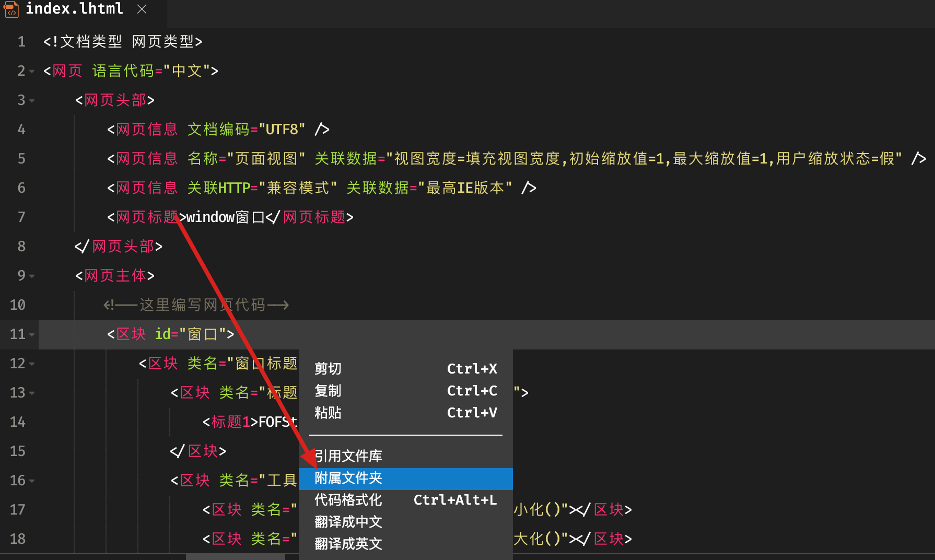Select 附属文件夹 in the context menu
The height and width of the screenshot is (560, 935).
[x=406, y=478]
